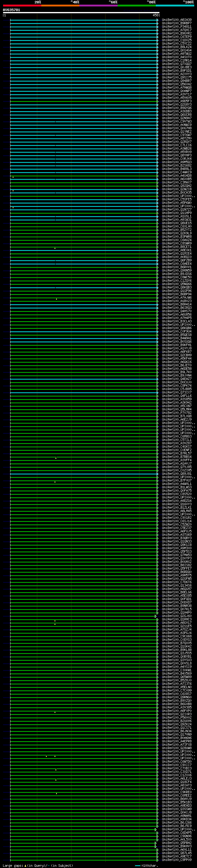Choose hit UniRef100_B0CH35
197x868 pixels.
(x=176, y=192)
